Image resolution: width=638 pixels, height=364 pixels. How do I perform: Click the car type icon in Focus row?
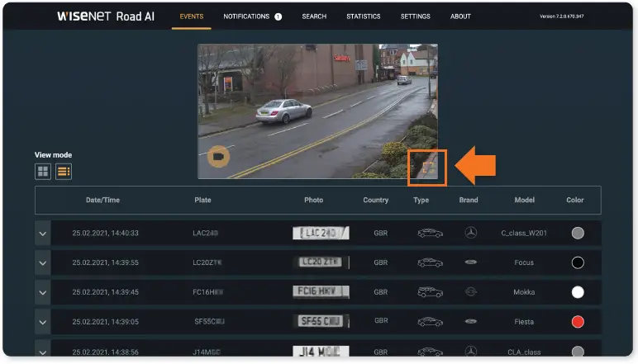pos(430,262)
